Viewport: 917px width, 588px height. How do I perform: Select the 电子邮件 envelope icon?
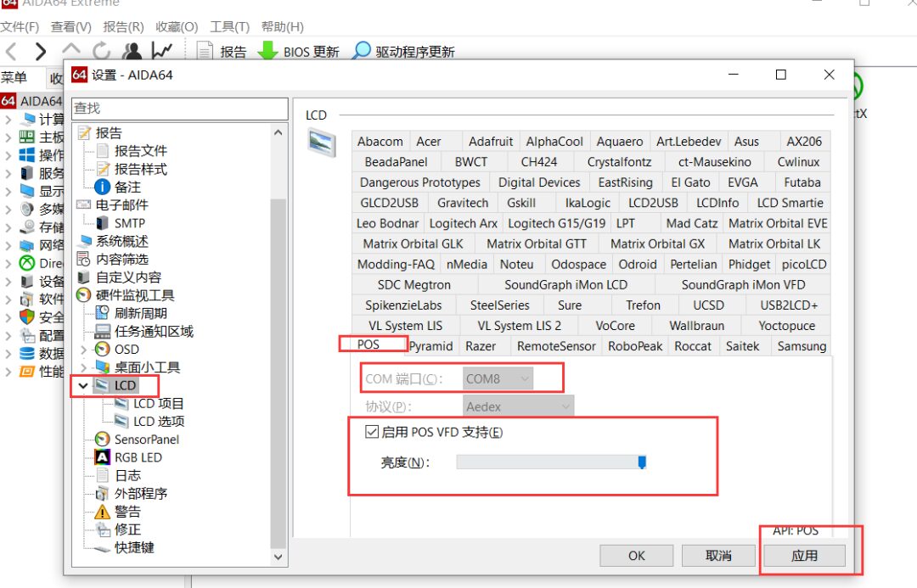point(83,204)
